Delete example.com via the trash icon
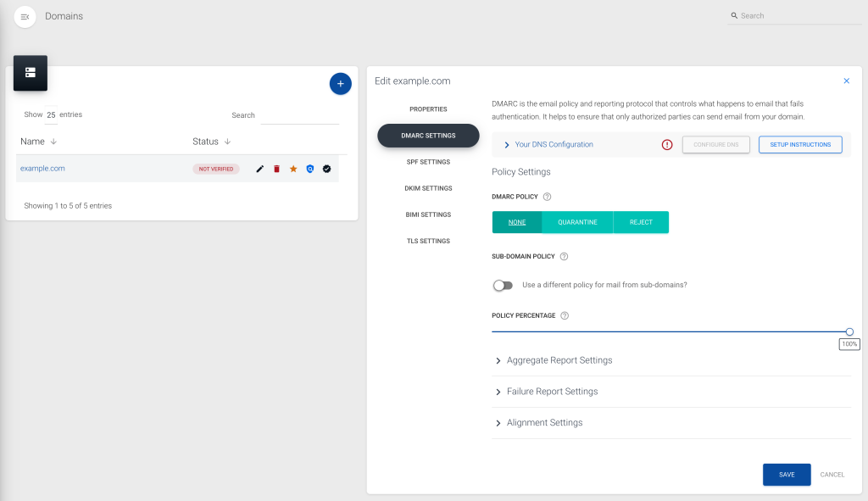868x501 pixels. coord(276,169)
